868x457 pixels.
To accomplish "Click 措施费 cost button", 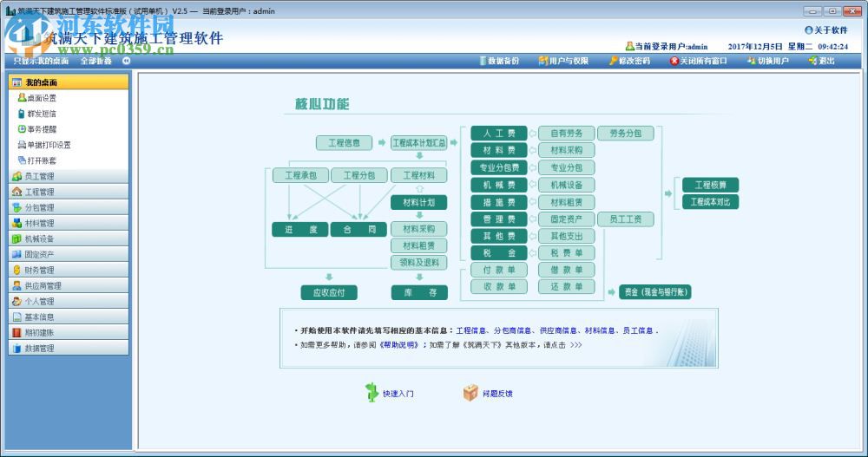I will click(499, 203).
